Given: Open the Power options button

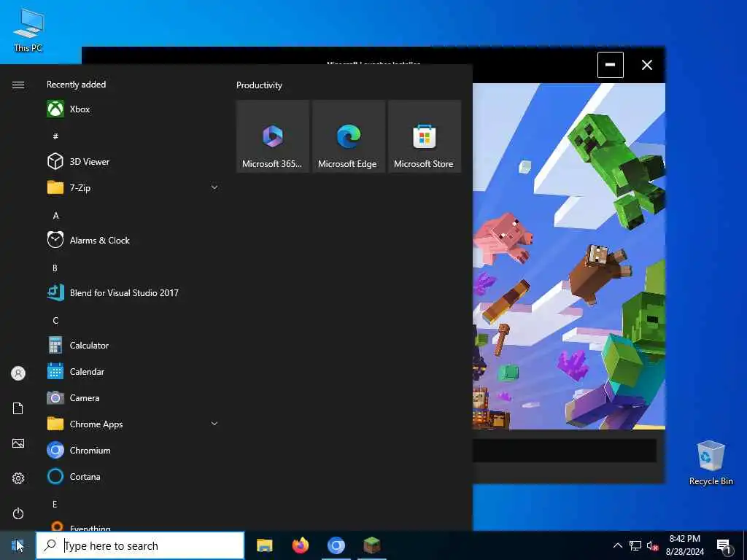Looking at the screenshot, I should (x=18, y=513).
